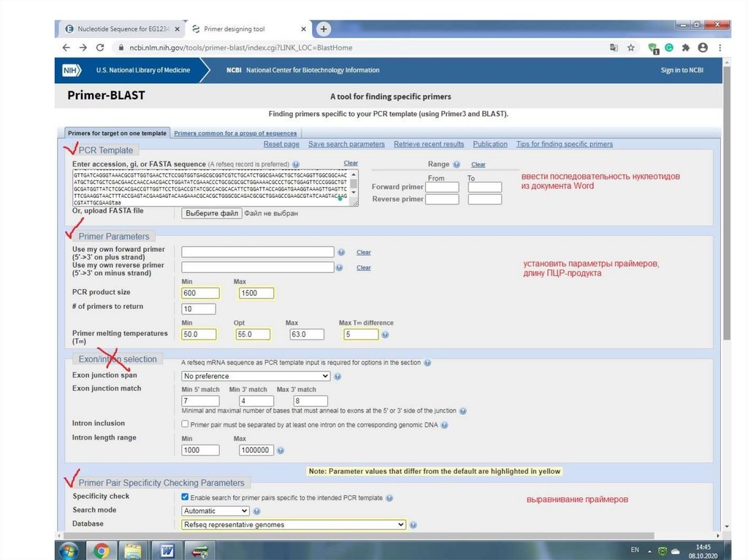Open the Search mode dropdown
Image resolution: width=748 pixels, height=560 pixels.
pyautogui.click(x=215, y=511)
